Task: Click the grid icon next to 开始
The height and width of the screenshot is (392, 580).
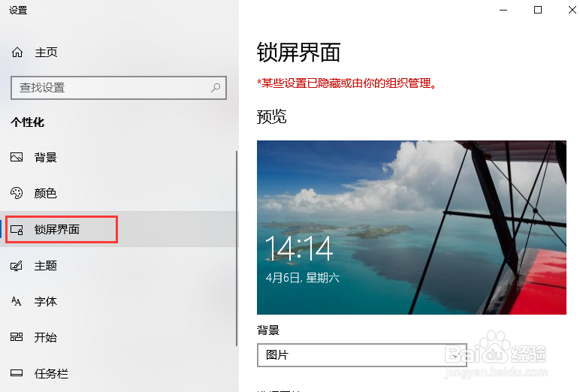Action: click(17, 337)
